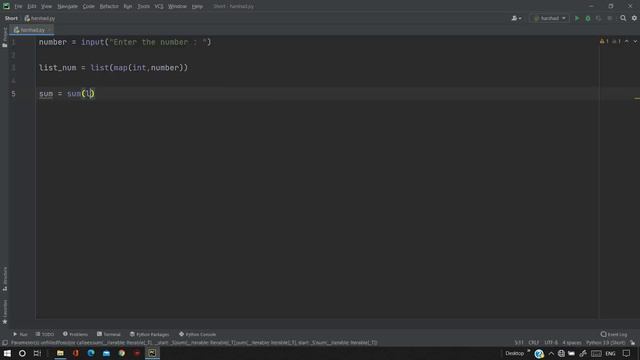Open the Python Packages tool window
Screen dimensions: 640x360
(149, 334)
